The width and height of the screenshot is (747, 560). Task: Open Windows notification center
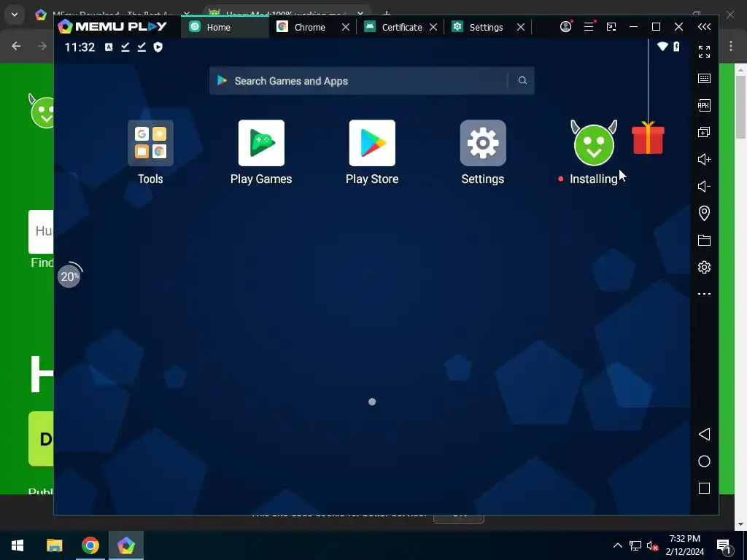point(724,545)
